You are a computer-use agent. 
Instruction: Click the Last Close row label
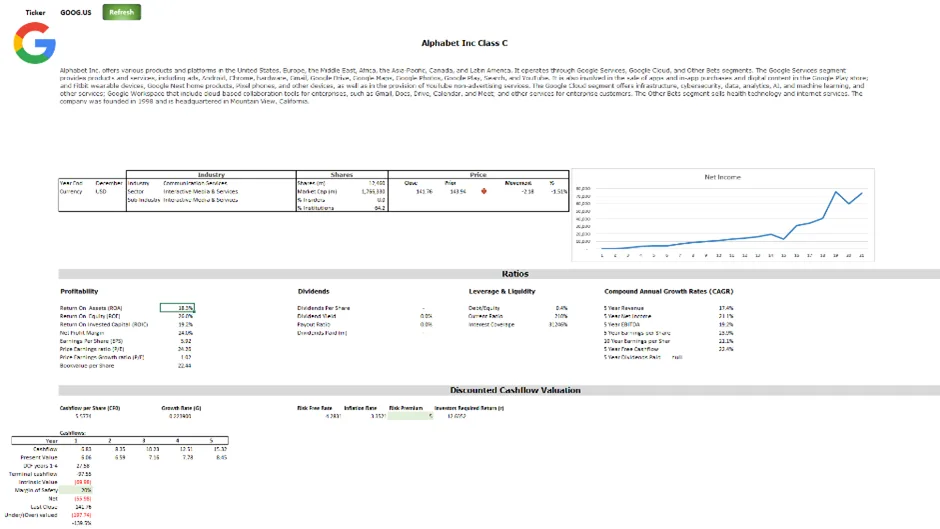(x=44, y=507)
